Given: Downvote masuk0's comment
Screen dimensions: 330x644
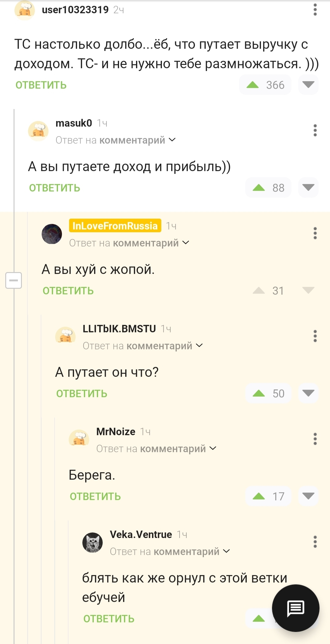Looking at the screenshot, I should click(x=308, y=187).
